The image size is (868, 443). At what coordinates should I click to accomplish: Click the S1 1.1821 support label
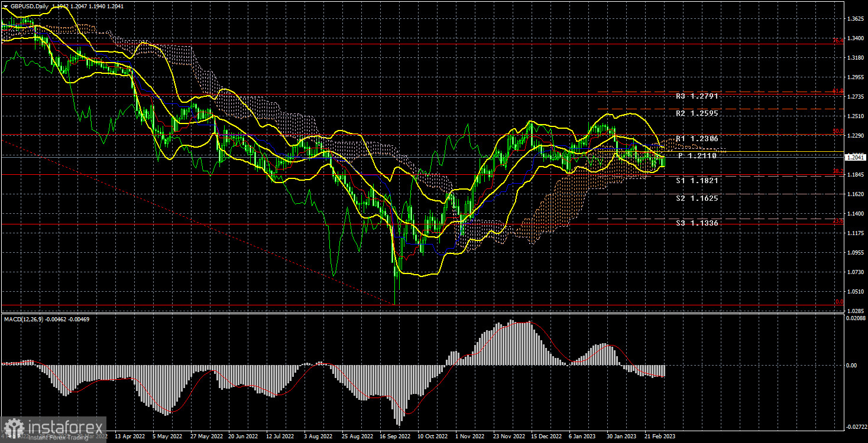[x=697, y=181]
